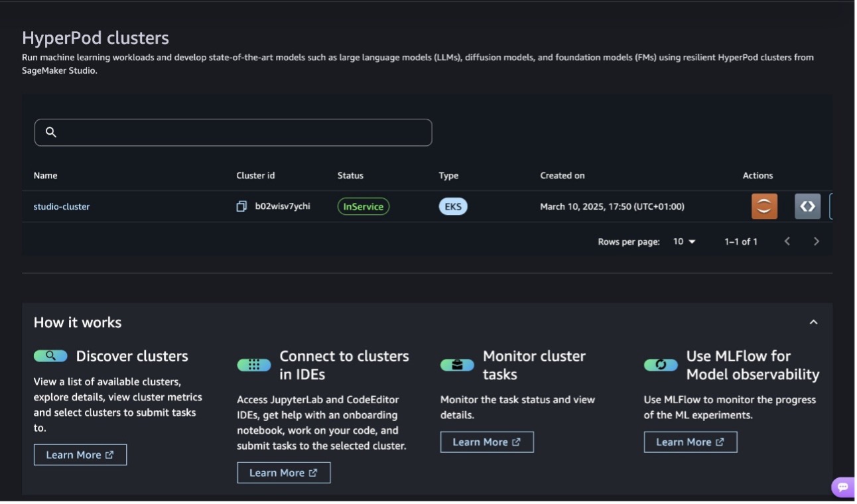Go to next page of clusters
857x504 pixels.
(816, 241)
